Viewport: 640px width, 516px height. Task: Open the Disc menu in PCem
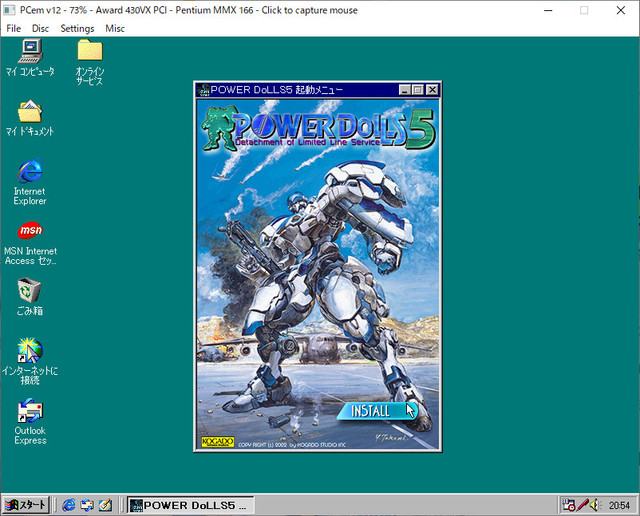(x=40, y=28)
